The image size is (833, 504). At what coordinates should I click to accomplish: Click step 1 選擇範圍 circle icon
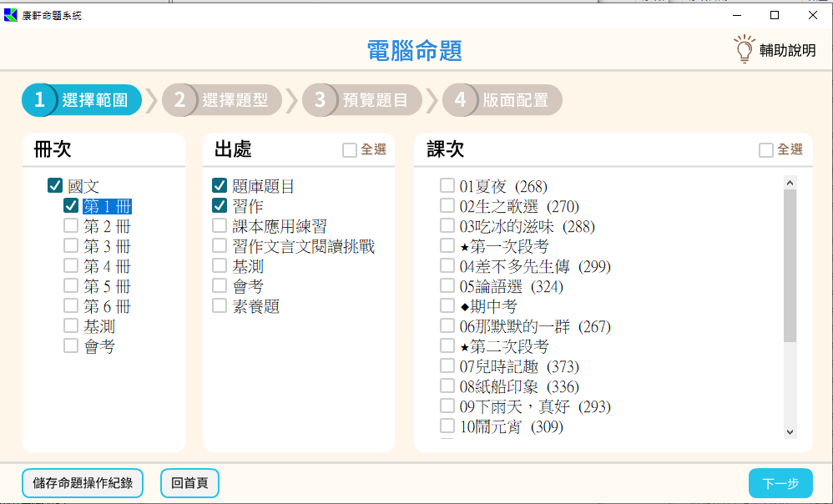pyautogui.click(x=39, y=100)
